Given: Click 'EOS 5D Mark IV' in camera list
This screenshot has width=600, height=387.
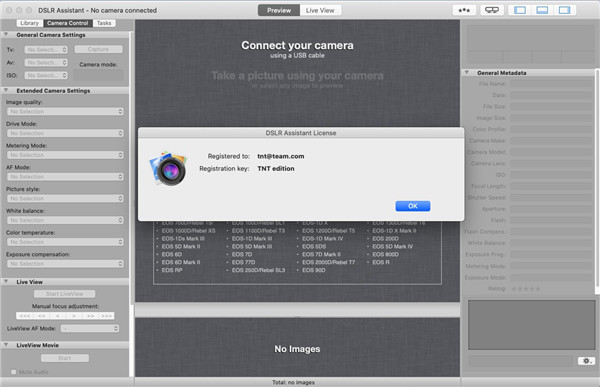Looking at the screenshot, I should coord(393,247).
